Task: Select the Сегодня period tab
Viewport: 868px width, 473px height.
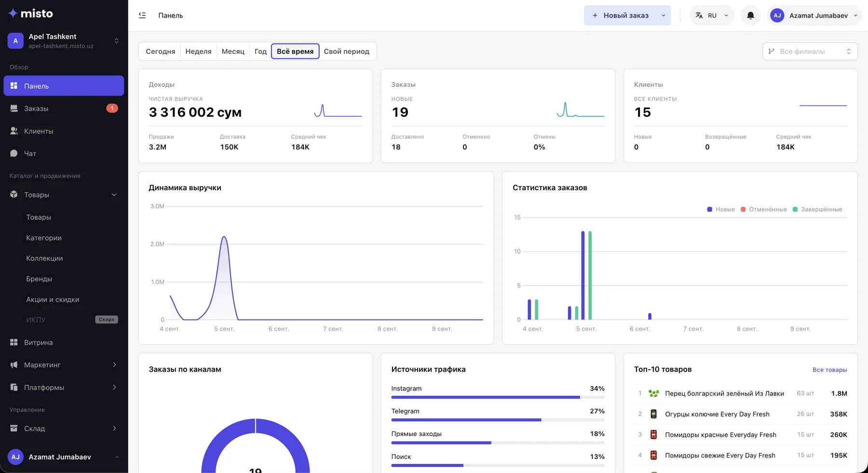Action: [x=161, y=51]
